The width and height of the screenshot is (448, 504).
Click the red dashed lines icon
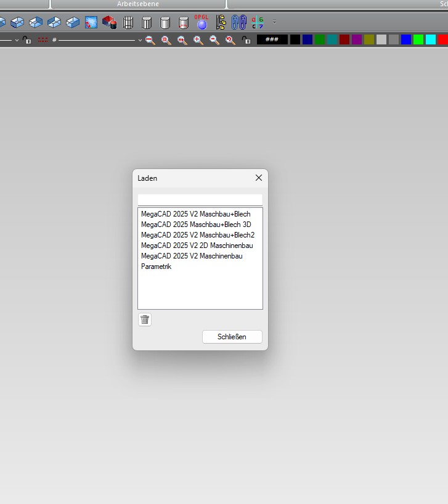point(43,40)
